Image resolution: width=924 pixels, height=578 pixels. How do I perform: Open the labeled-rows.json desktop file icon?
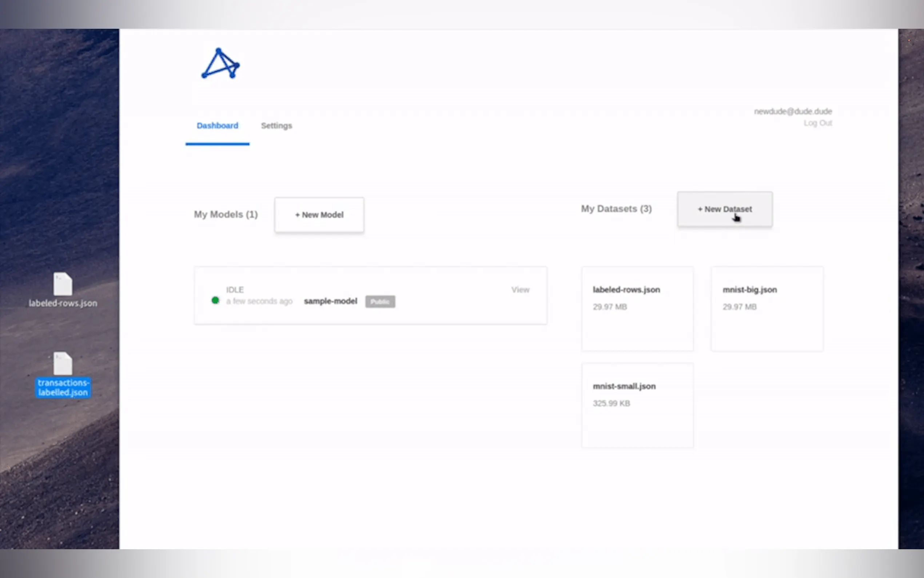63,284
